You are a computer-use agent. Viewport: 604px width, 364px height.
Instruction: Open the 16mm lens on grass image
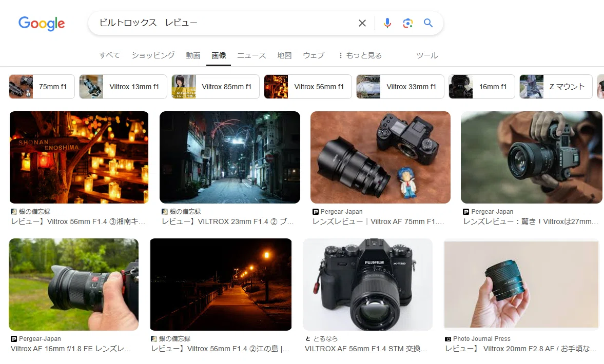[x=73, y=285]
